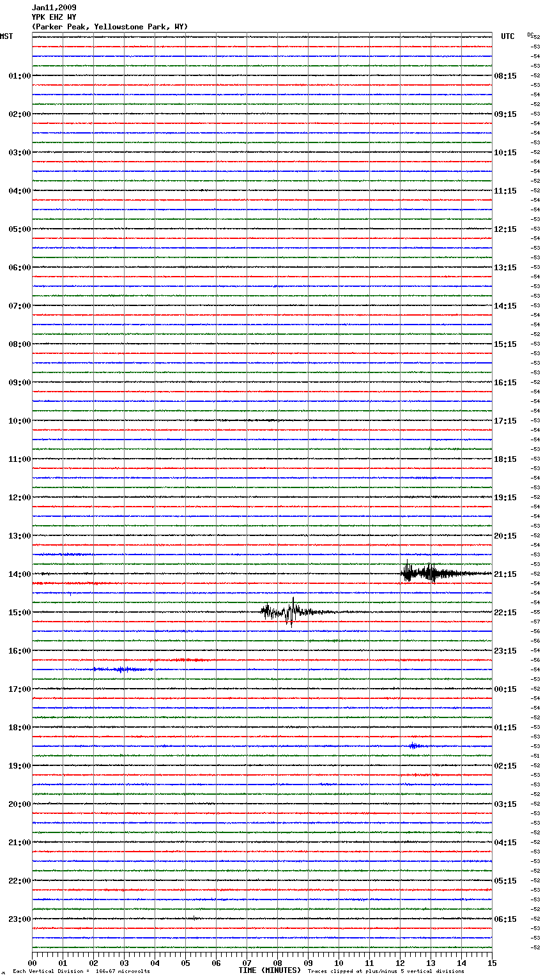Click the 00 minute tick label
543x980 pixels.
[x=32, y=963]
